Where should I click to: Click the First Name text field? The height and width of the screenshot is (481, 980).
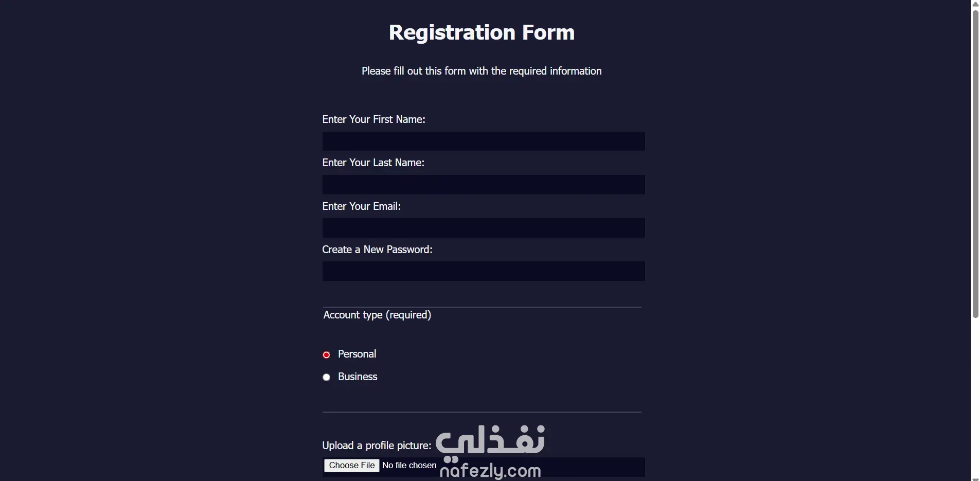(x=483, y=141)
